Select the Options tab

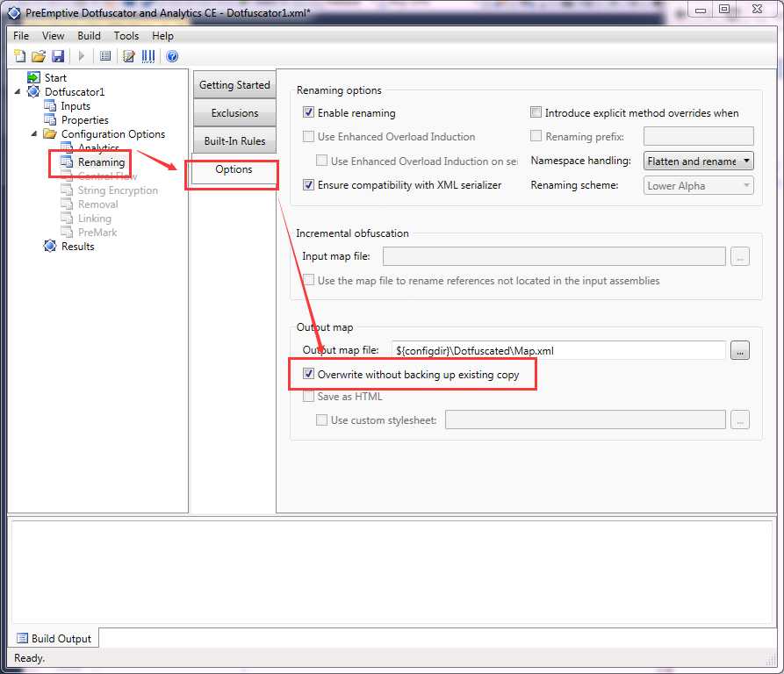(x=234, y=169)
